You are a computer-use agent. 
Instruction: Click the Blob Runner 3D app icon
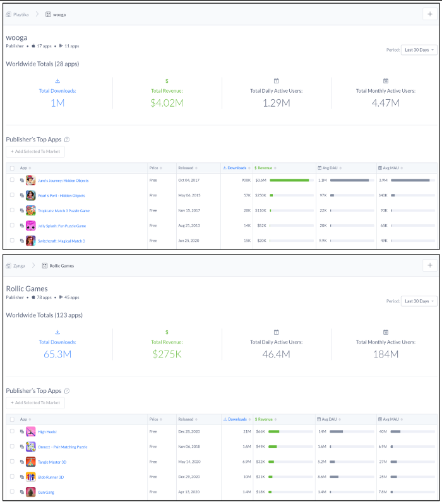[x=30, y=477]
